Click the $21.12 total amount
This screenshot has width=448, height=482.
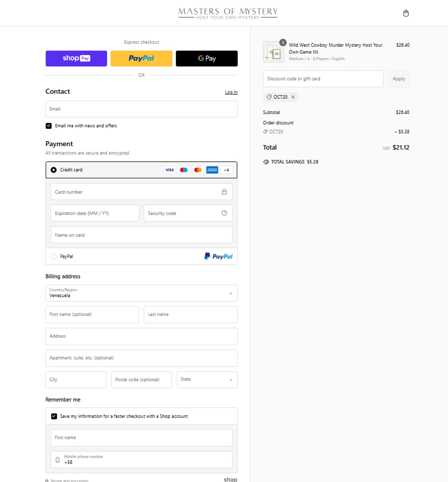(401, 148)
